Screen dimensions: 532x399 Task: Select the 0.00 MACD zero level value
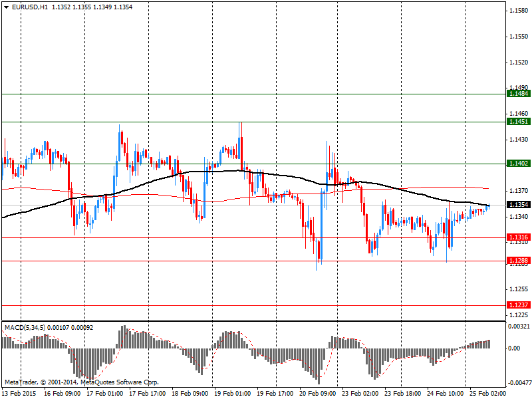coord(514,348)
